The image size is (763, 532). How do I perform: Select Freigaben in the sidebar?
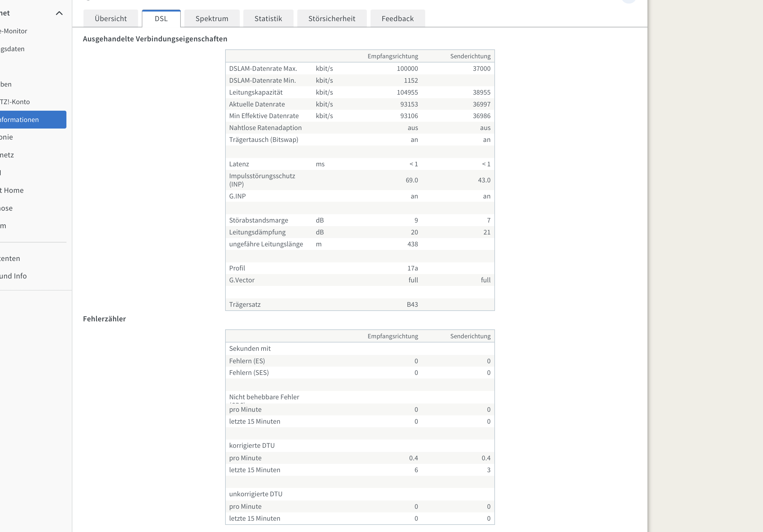pos(6,84)
